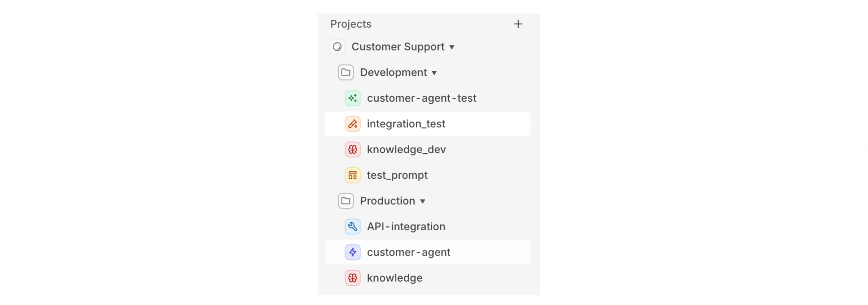Screen dimensions: 868x305
Task: Select the integration_test entry
Action: click(x=406, y=124)
